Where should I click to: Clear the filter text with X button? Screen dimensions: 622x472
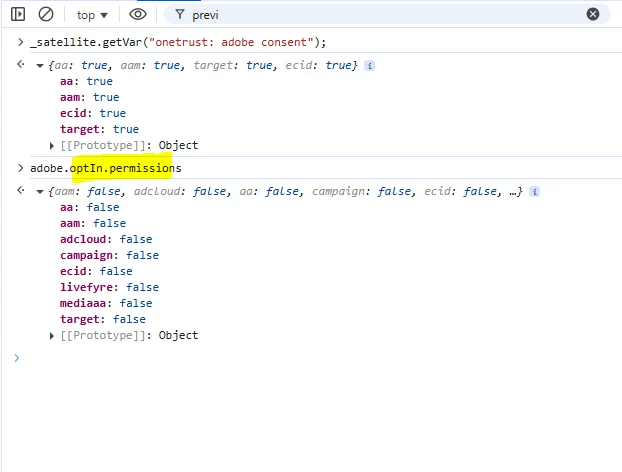(x=593, y=14)
